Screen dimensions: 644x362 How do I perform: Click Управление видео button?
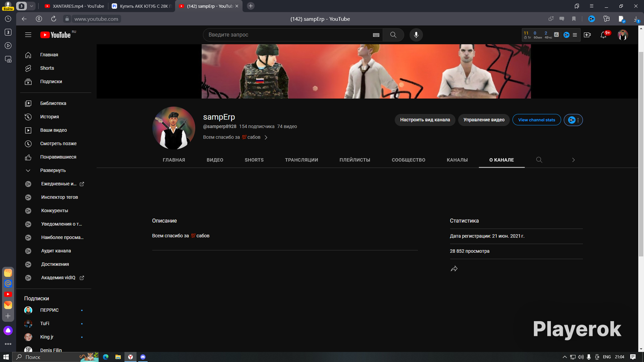484,120
